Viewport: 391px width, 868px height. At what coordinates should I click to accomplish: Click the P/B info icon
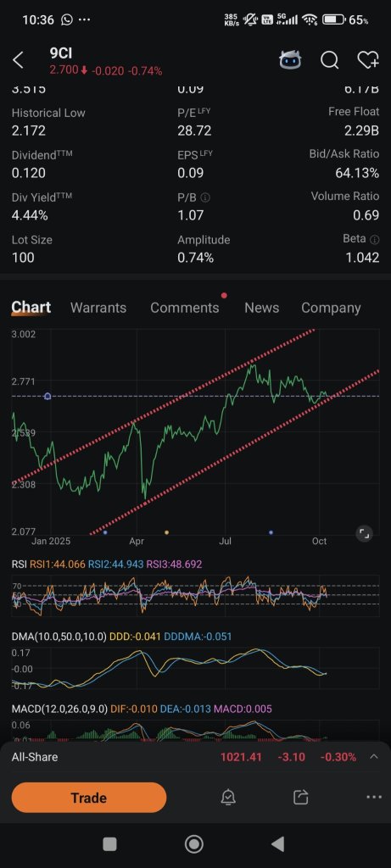[205, 198]
